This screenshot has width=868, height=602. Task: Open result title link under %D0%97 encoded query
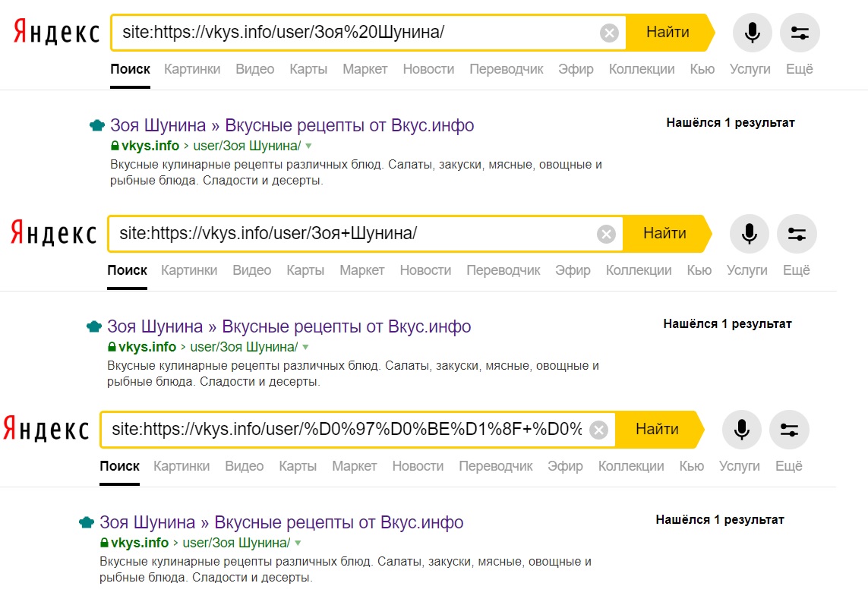point(281,522)
